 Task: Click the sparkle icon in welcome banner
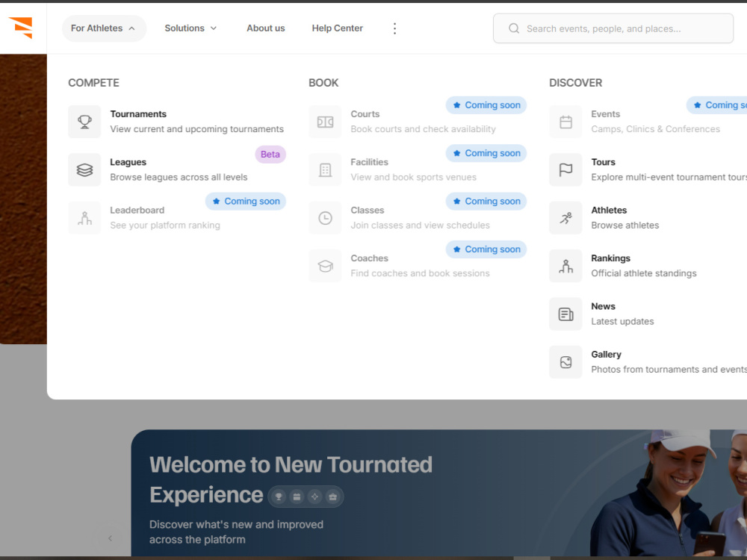[x=315, y=497]
